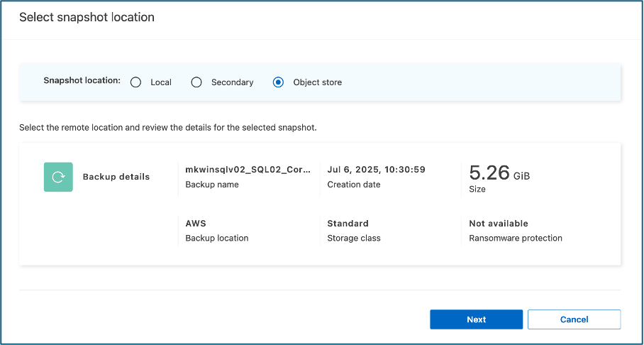
Task: Click the 'Select the remote location' instruction text
Action: point(167,128)
